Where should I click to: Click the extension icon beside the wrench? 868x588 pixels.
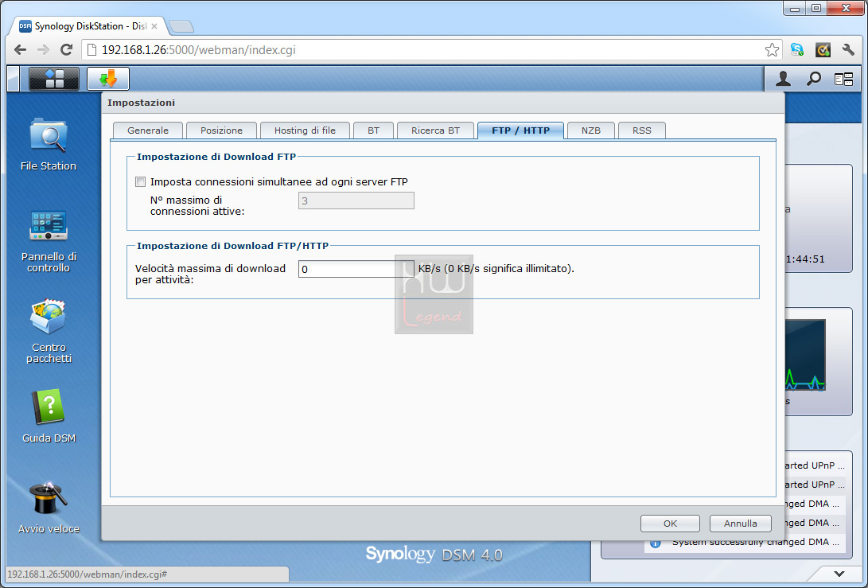pyautogui.click(x=823, y=50)
